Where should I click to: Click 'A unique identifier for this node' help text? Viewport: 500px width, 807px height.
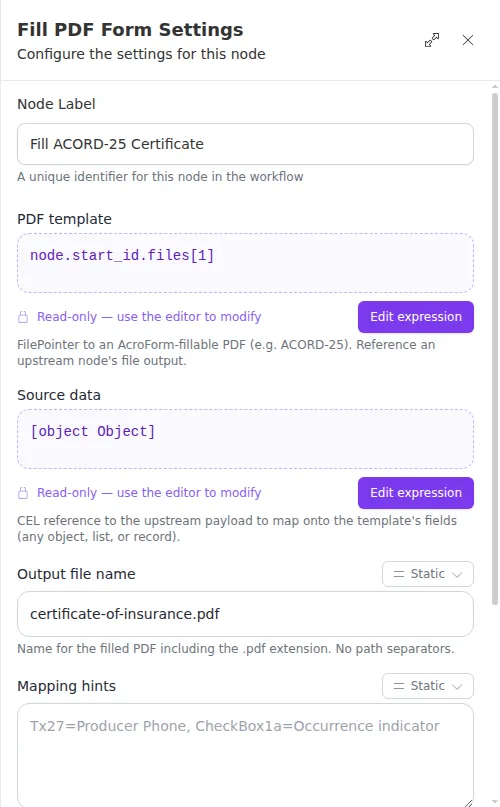click(x=160, y=177)
